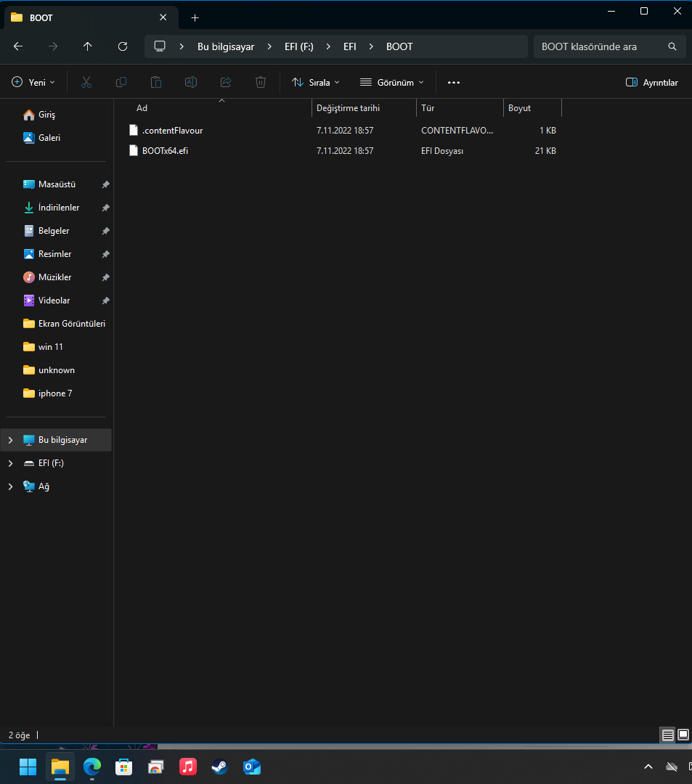
Task: Click the See more ellipsis button
Action: point(454,83)
